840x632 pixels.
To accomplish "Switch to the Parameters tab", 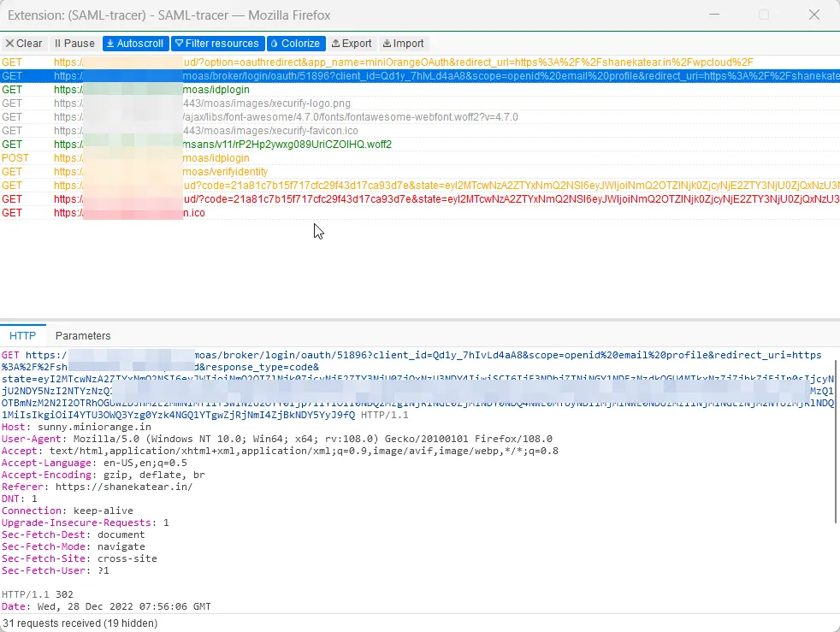I will [83, 335].
